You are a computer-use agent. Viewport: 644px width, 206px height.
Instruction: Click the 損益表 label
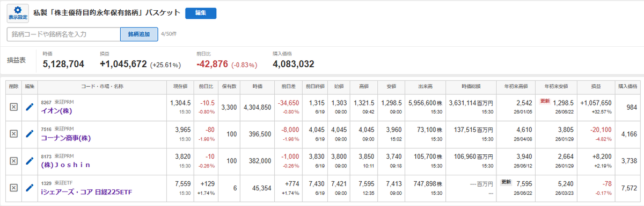(16, 60)
